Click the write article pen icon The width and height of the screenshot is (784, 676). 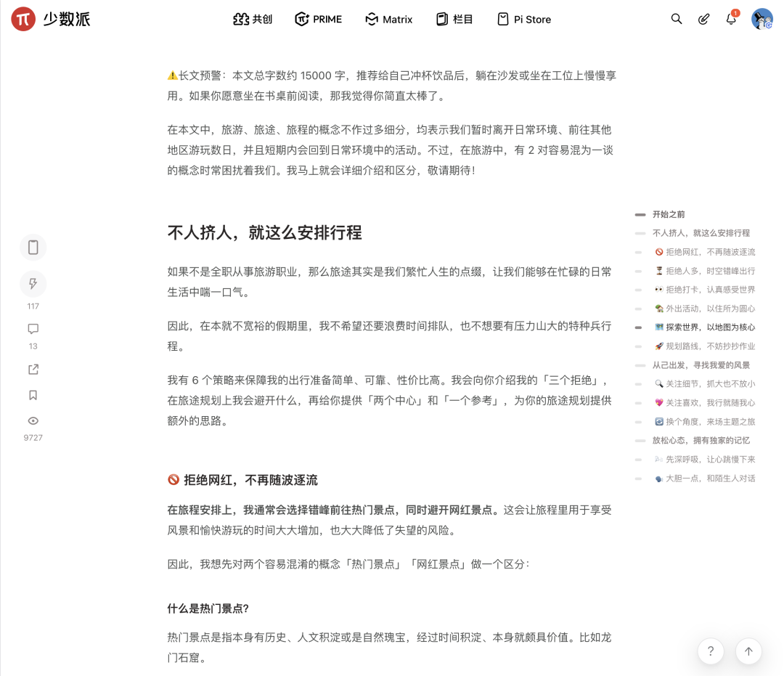point(703,19)
